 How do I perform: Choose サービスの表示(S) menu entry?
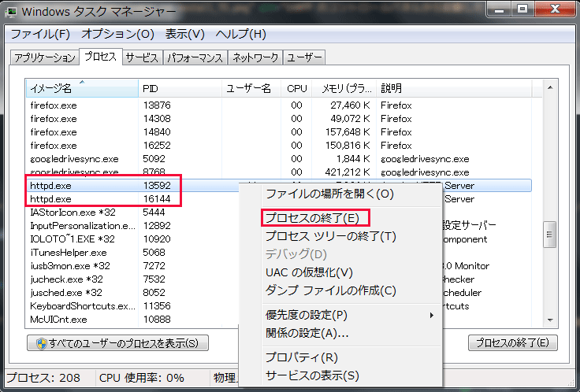point(311,375)
